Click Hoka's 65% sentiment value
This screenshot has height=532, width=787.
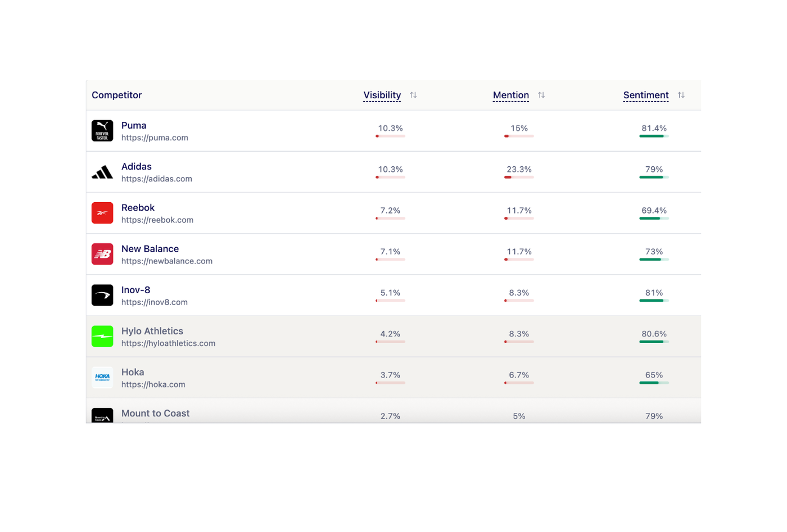coord(654,375)
